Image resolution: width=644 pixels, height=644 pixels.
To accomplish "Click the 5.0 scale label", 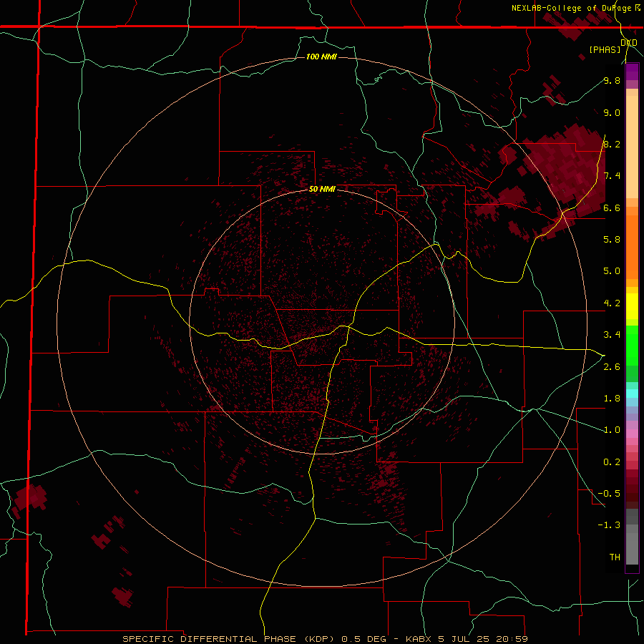I will click(x=612, y=271).
